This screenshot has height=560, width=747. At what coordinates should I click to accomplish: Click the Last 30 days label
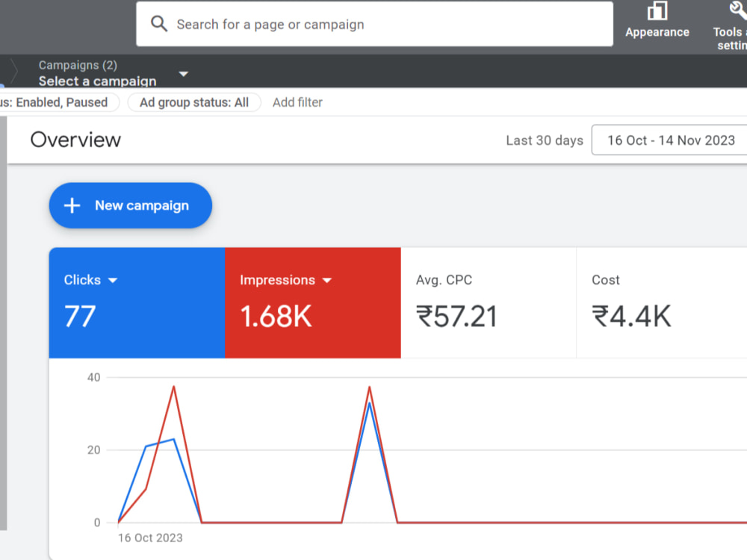[545, 140]
